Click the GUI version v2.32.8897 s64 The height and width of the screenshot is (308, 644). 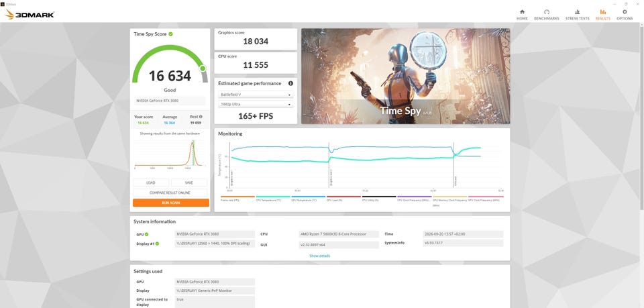point(339,245)
